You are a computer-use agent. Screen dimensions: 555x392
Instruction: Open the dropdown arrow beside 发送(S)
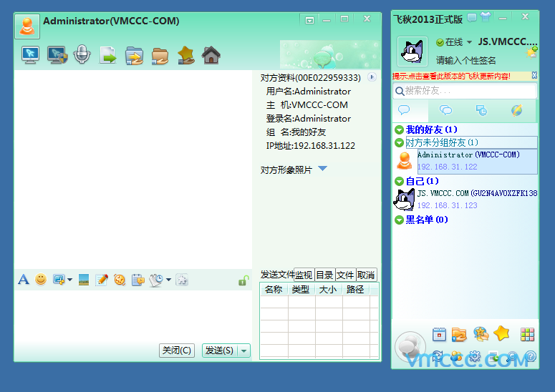244,351
